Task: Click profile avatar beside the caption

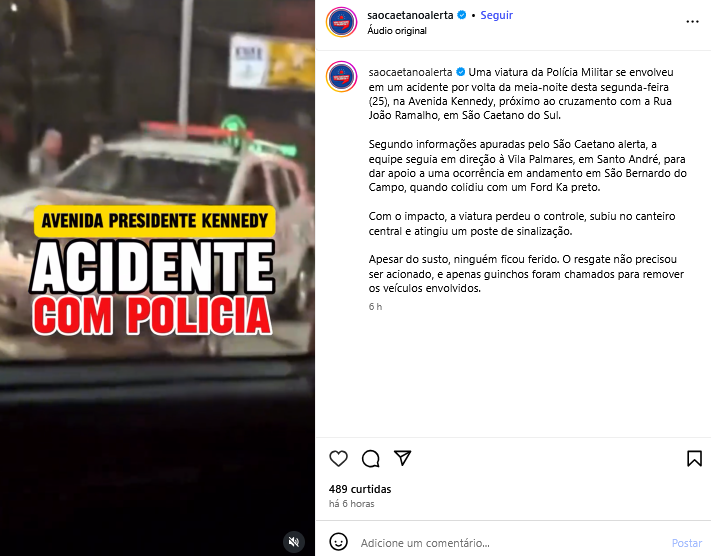Action: [342, 77]
